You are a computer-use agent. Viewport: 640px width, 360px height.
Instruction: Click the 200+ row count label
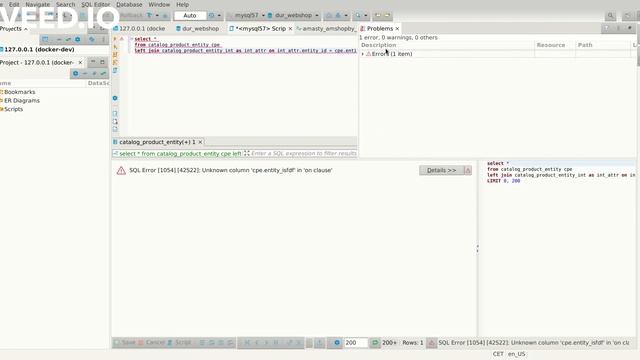389,343
